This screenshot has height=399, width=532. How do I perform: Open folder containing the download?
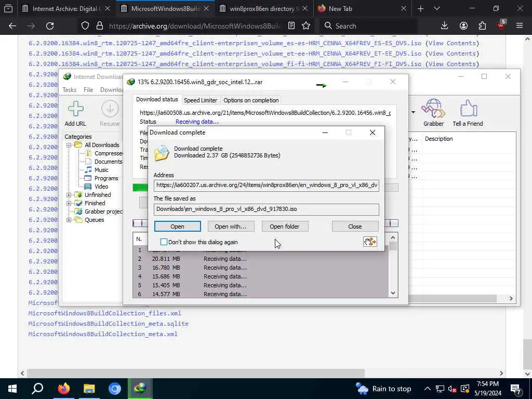(284, 227)
